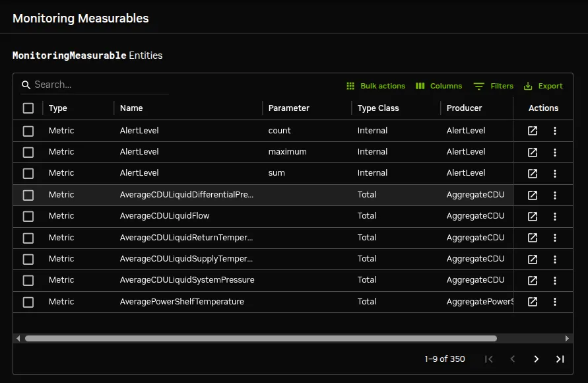Toggle the select-all header checkbox

point(28,108)
